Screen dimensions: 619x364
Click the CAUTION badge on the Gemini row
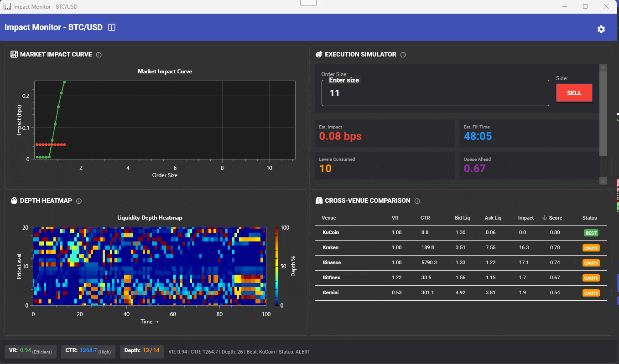(x=591, y=293)
